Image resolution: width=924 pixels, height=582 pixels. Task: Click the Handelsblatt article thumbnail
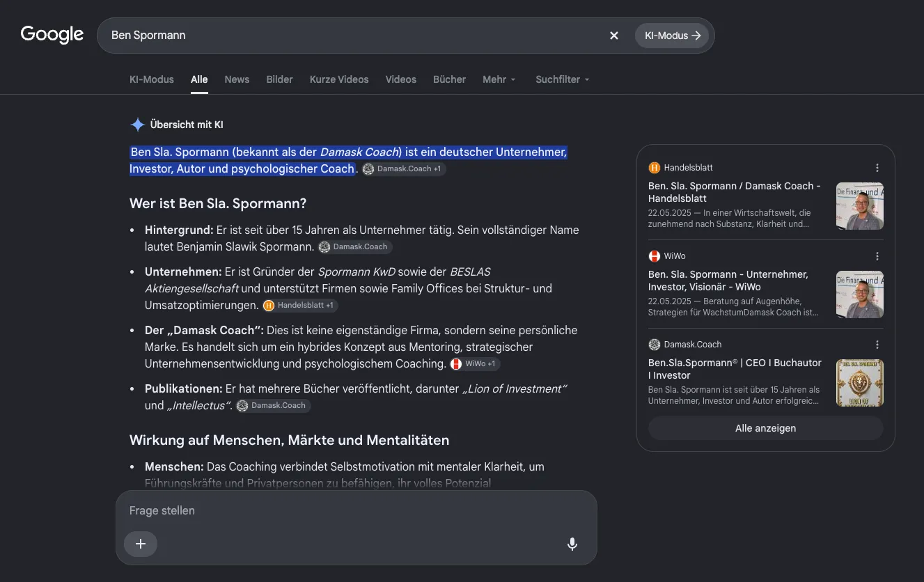[860, 206]
